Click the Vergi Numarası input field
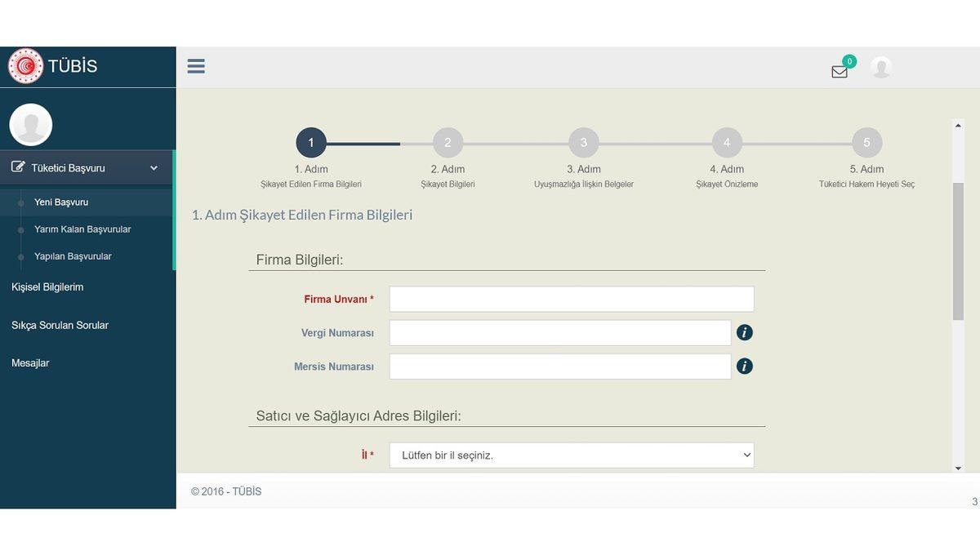 (559, 333)
